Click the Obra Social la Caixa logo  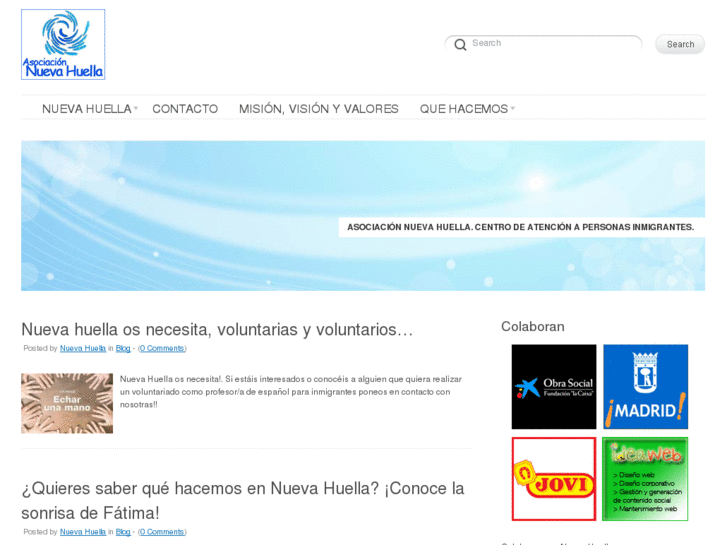554,387
